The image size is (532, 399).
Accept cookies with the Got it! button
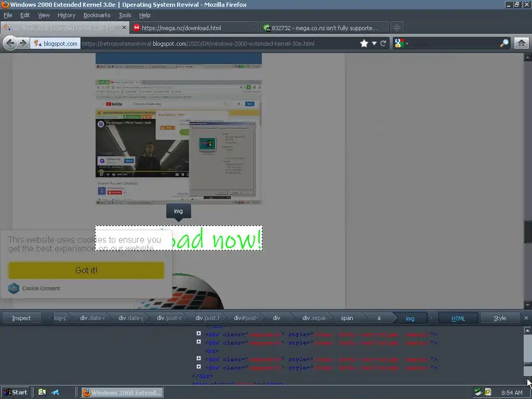click(x=86, y=270)
